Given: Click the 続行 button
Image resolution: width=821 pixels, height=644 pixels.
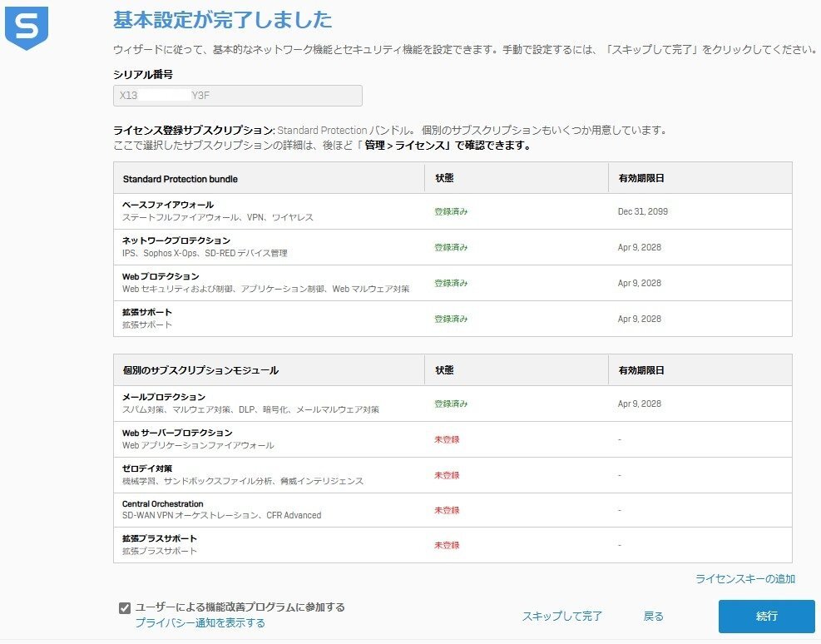Looking at the screenshot, I should pyautogui.click(x=767, y=617).
